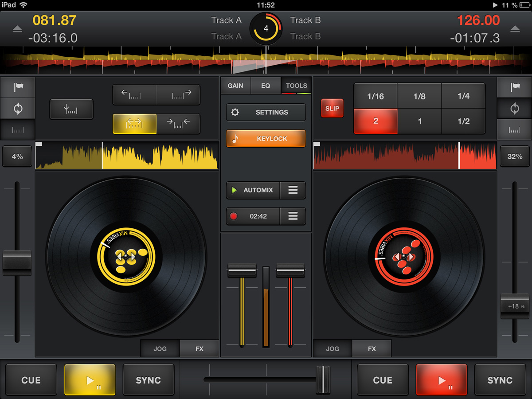Viewport: 532px width, 399px height.
Task: Switch to EQ tab
Action: 266,86
